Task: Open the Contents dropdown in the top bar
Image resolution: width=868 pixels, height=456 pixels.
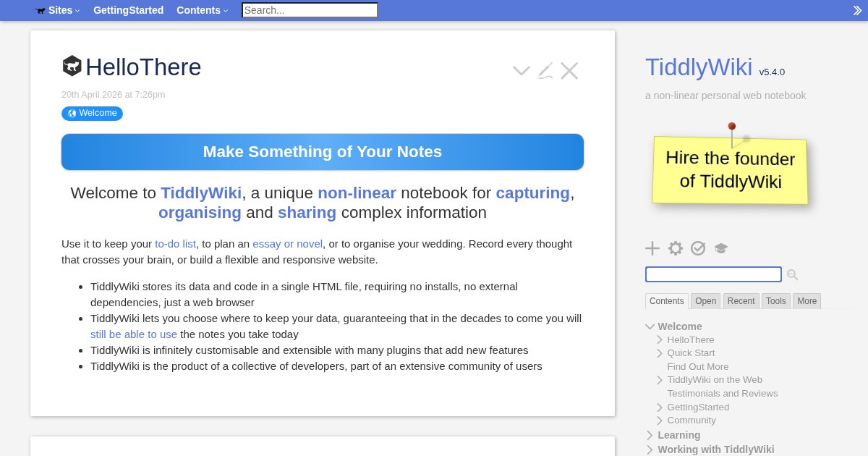Action: click(203, 10)
